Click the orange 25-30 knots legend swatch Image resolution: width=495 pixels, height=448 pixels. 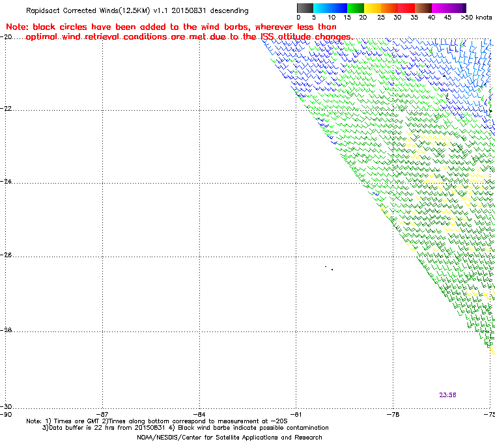[x=389, y=8]
